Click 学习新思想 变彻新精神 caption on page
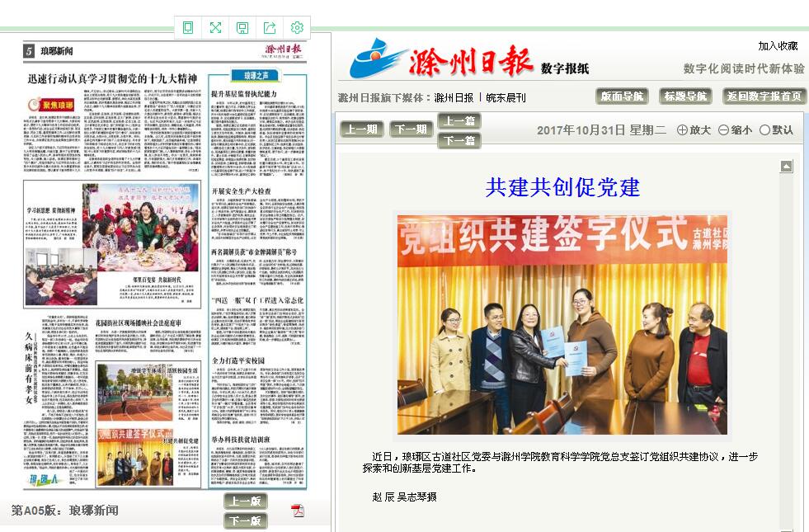 [50, 210]
